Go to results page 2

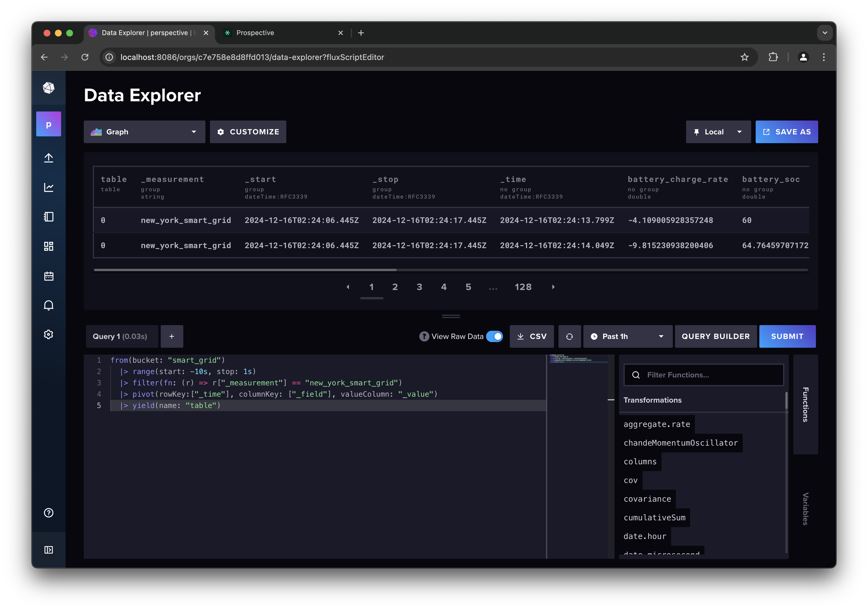coord(395,287)
